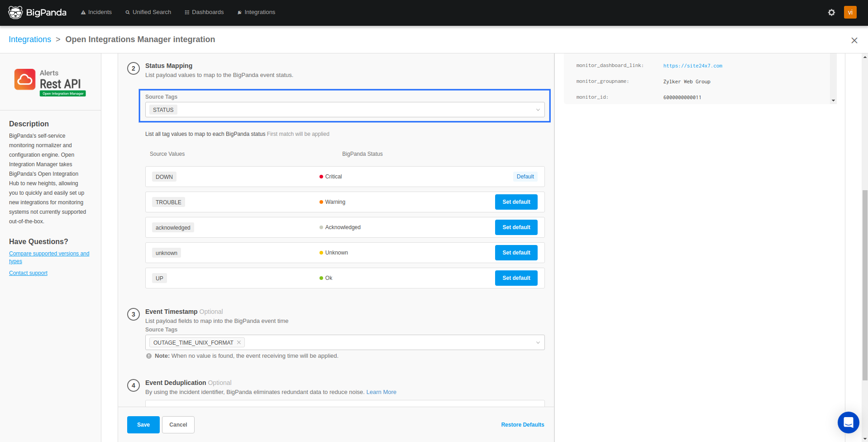Go to Unified Search
The height and width of the screenshot is (442, 868).
[x=148, y=12]
